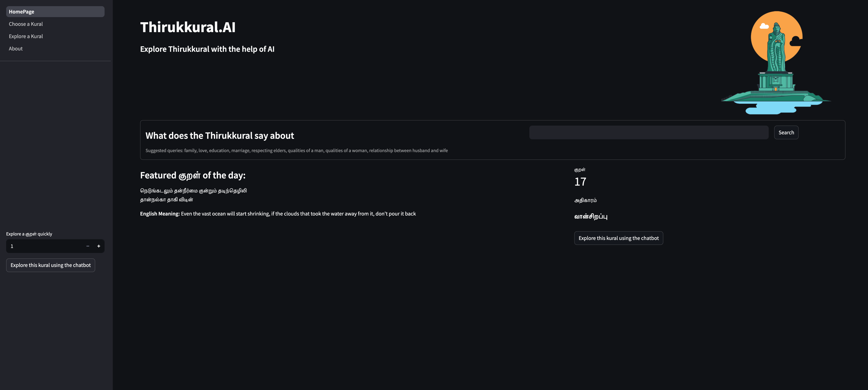The image size is (868, 390).
Task: Click the featured kural's Explore using chatbot button
Action: click(x=619, y=238)
